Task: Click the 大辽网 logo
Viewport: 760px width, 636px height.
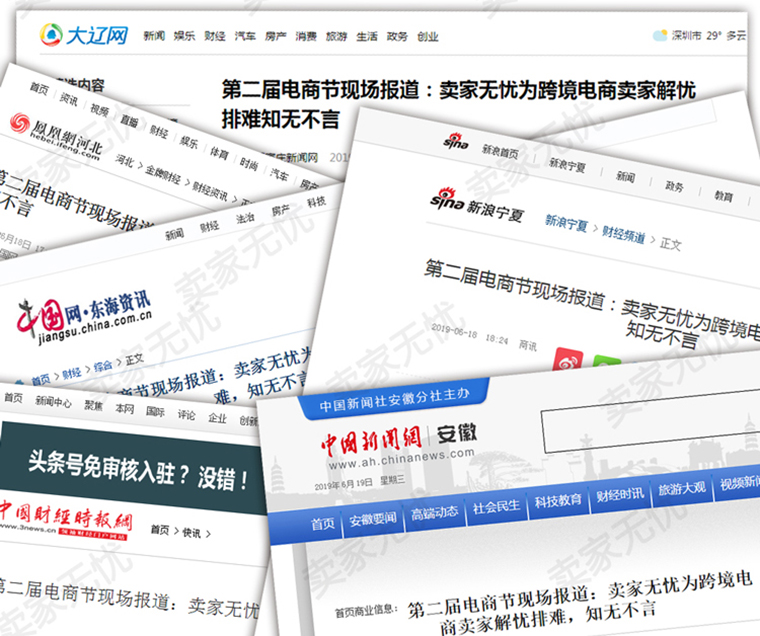Action: [x=84, y=37]
